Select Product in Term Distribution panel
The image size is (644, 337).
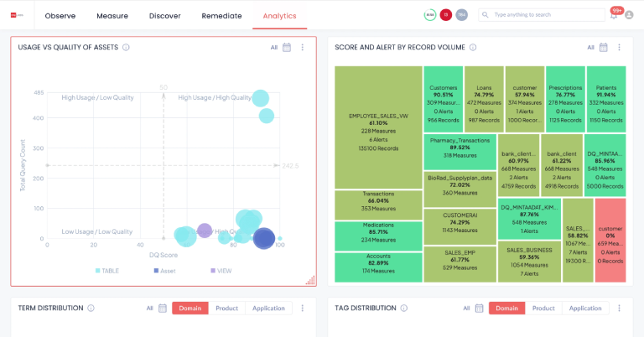226,308
